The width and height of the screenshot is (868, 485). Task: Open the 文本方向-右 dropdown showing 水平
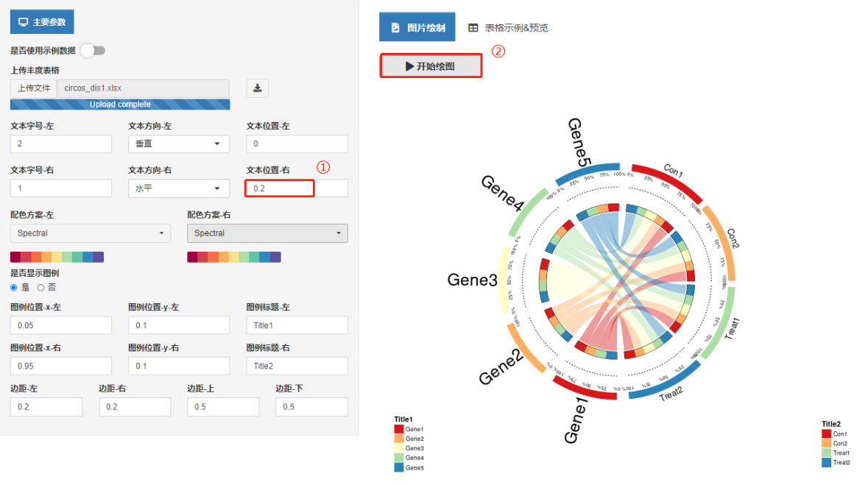point(179,188)
